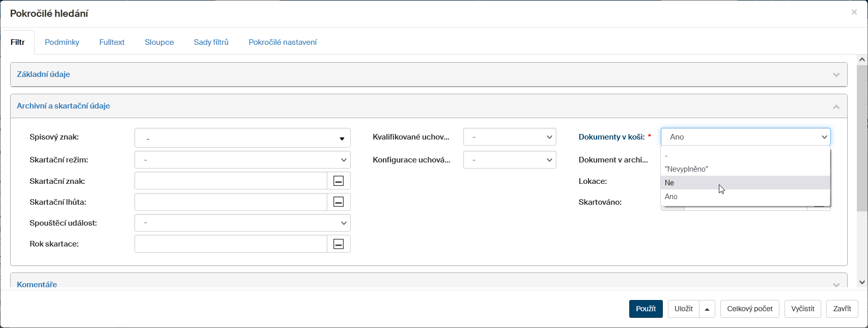Click the minus icon beside Skartační lhůta
Image resolution: width=868 pixels, height=328 pixels.
(x=339, y=202)
